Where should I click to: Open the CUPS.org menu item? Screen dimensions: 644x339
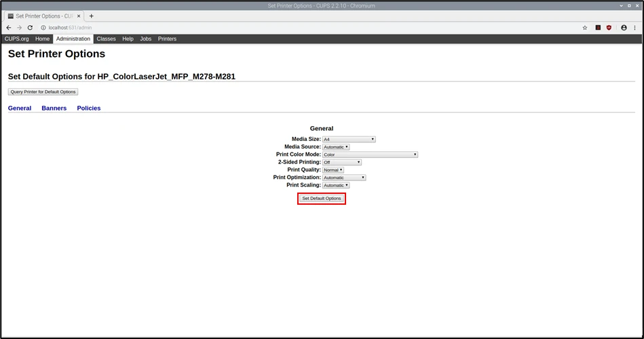(x=17, y=39)
